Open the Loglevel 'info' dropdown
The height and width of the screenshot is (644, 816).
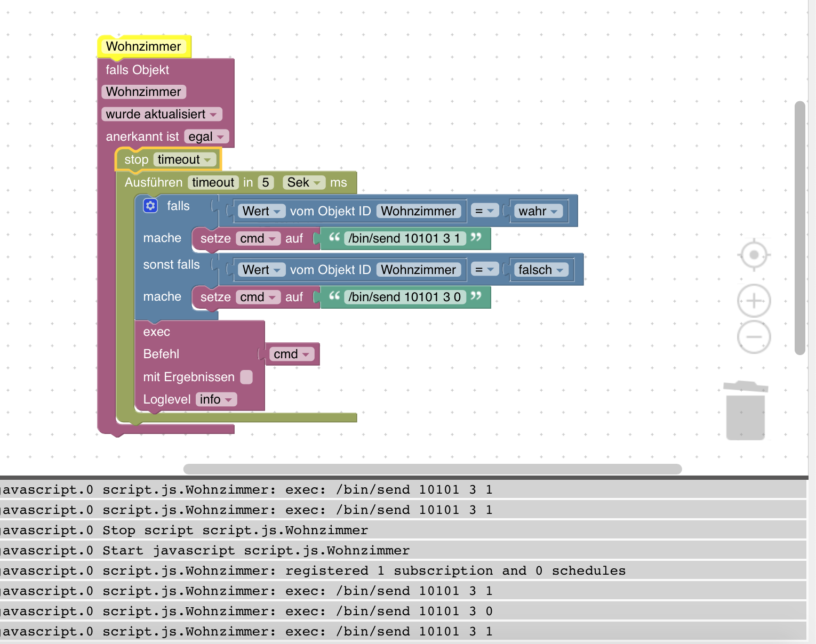click(216, 399)
